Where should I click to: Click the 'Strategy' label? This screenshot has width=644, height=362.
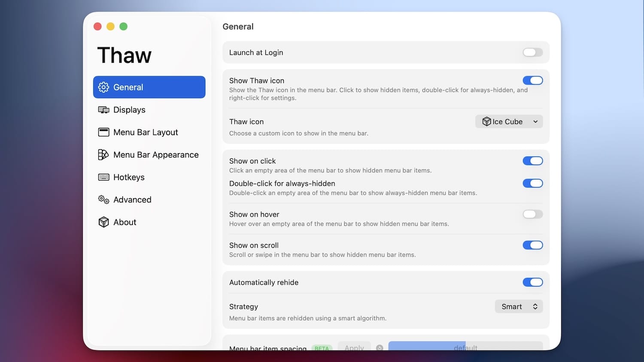point(243,307)
